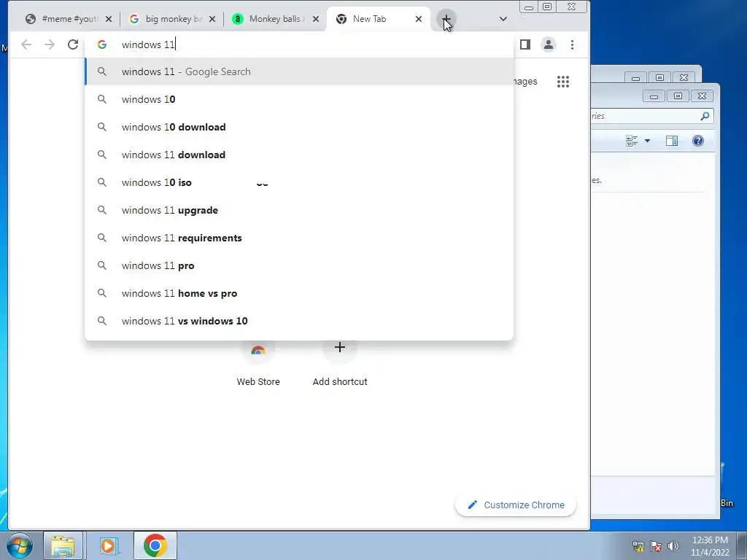Toggle the preview pane icon in the Explorer window

pos(672,141)
